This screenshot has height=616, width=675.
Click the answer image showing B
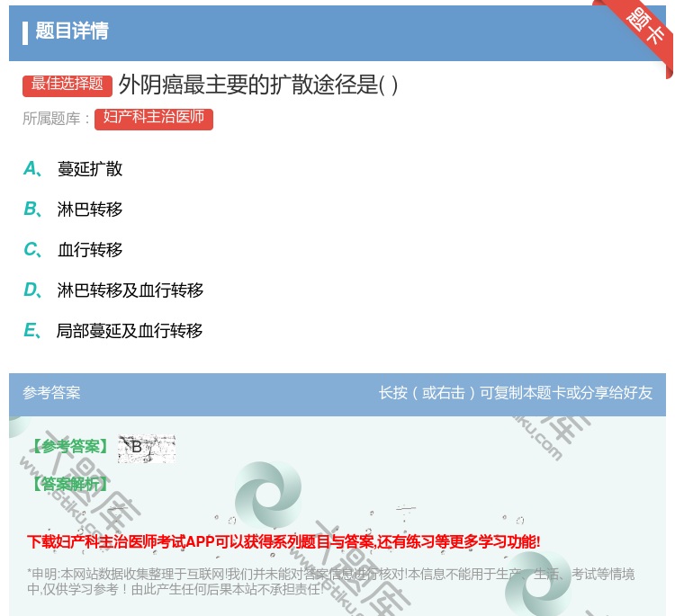coord(147,448)
